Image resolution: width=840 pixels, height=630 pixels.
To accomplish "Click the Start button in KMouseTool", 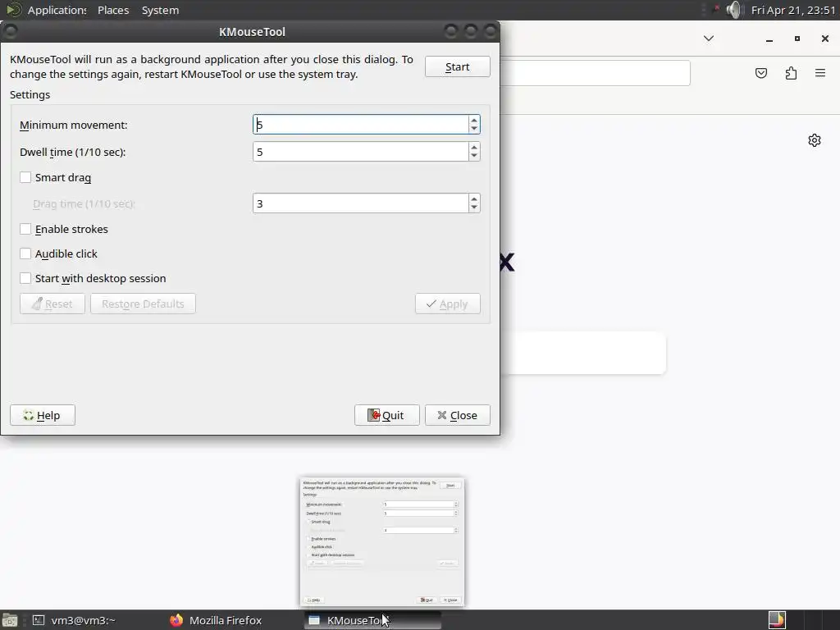I will click(457, 67).
